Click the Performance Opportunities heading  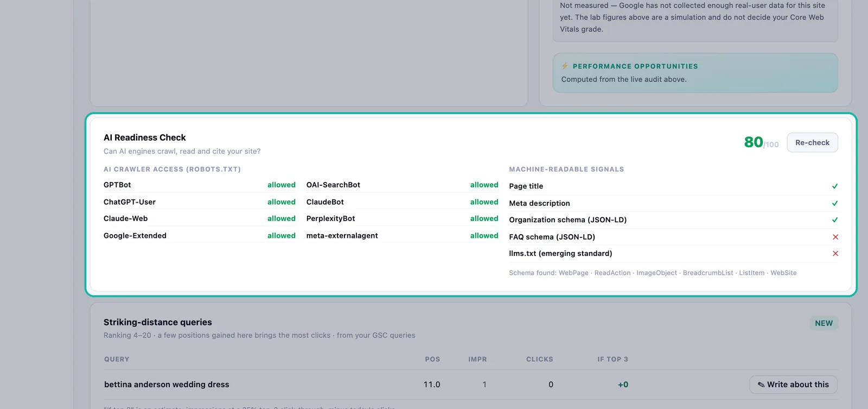click(x=635, y=66)
